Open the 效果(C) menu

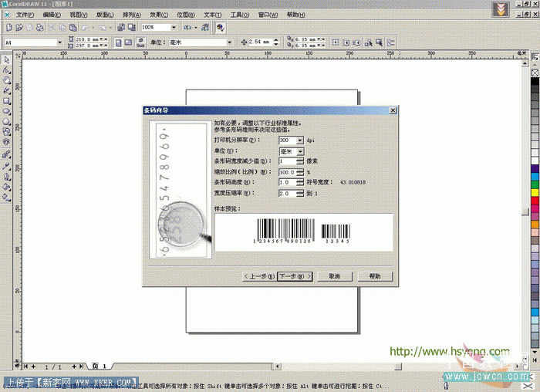pos(157,15)
